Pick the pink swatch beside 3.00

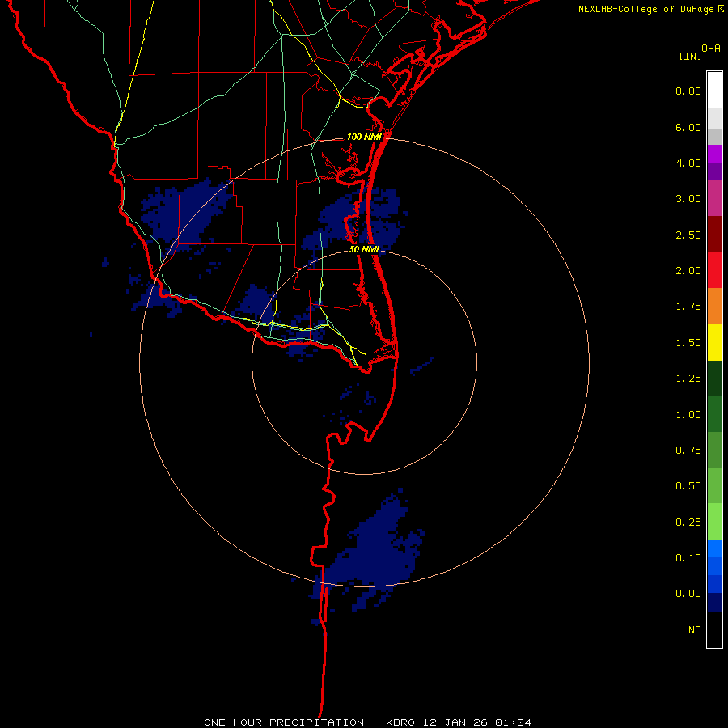[714, 198]
